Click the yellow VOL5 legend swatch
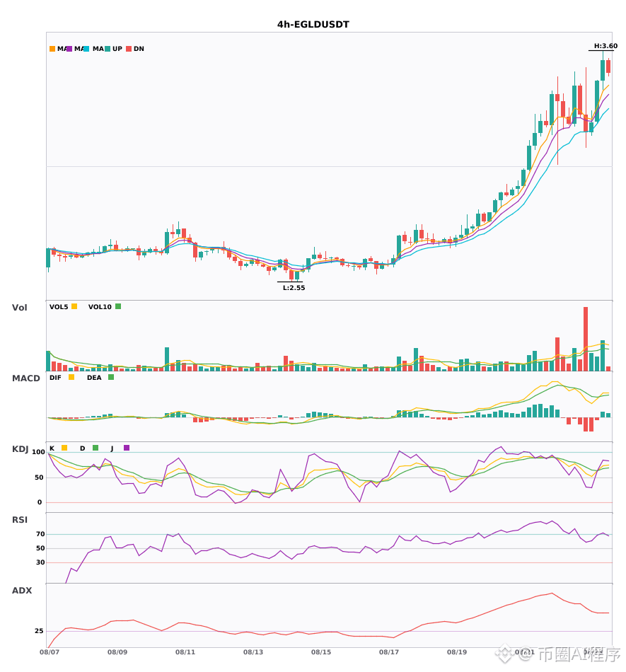626x672 pixels. tap(74, 306)
